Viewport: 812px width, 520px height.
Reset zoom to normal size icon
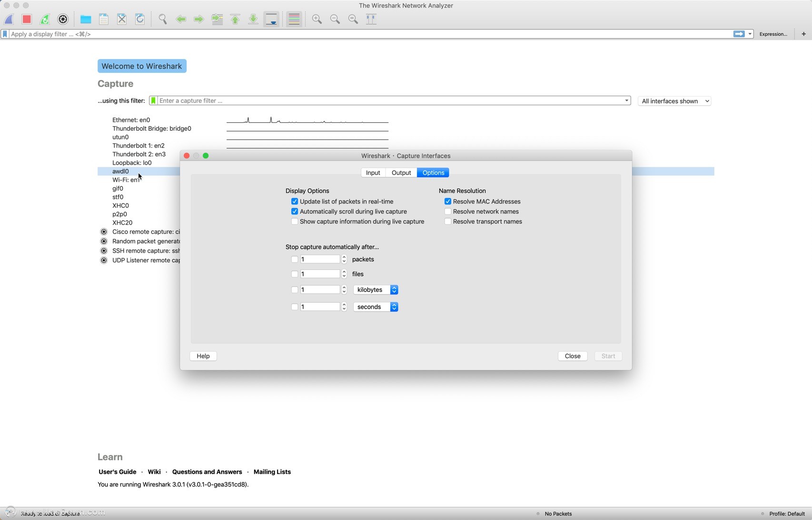(x=353, y=19)
